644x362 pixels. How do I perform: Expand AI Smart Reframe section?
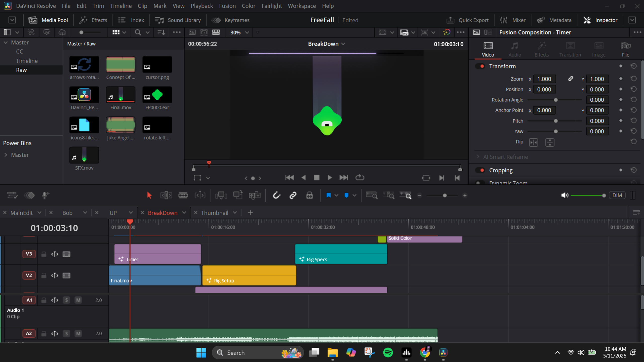[478, 157]
